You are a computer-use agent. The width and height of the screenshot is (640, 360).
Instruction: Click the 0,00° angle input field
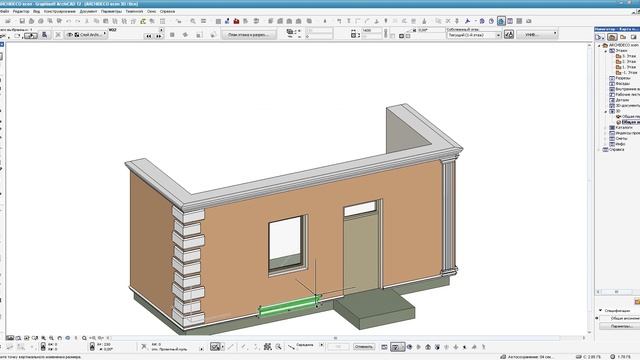coord(431,31)
